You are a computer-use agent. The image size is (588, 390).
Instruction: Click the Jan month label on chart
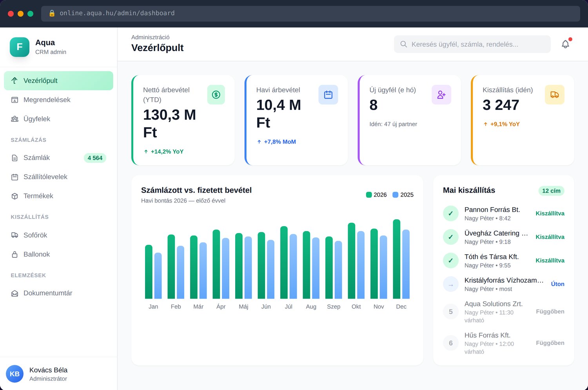pyautogui.click(x=153, y=306)
